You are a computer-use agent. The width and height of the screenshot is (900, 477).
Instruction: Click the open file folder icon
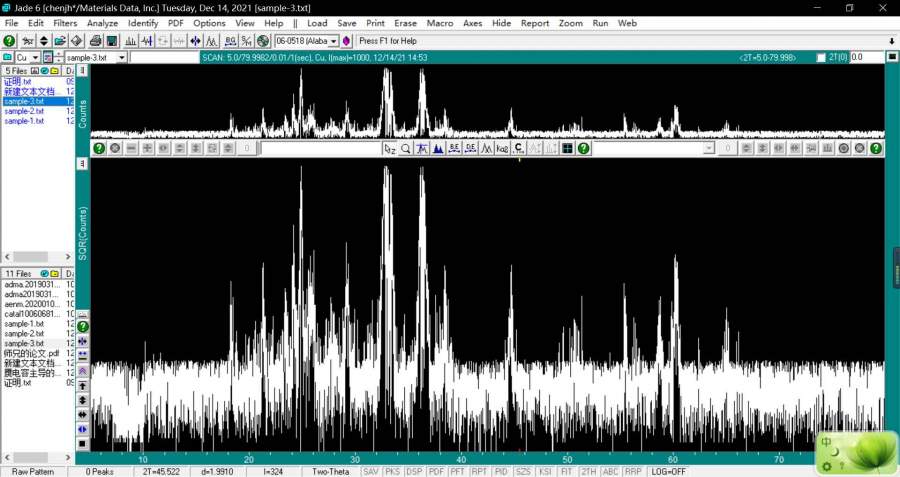(60, 41)
